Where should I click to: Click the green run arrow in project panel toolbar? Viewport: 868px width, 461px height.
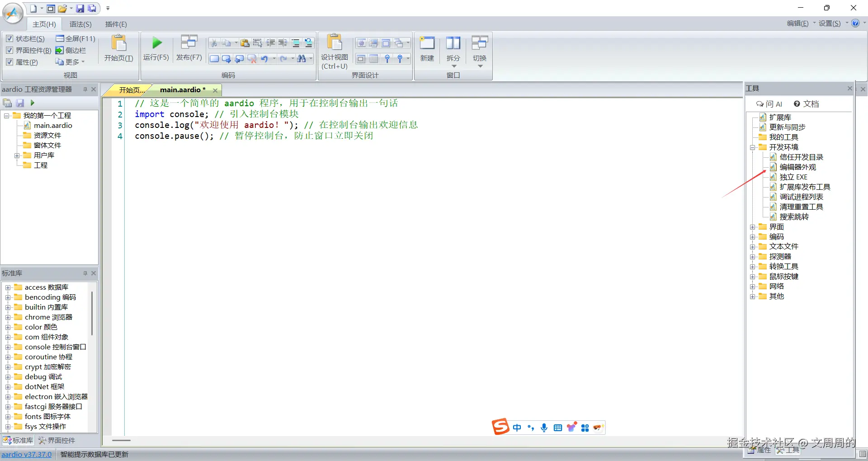click(x=32, y=103)
